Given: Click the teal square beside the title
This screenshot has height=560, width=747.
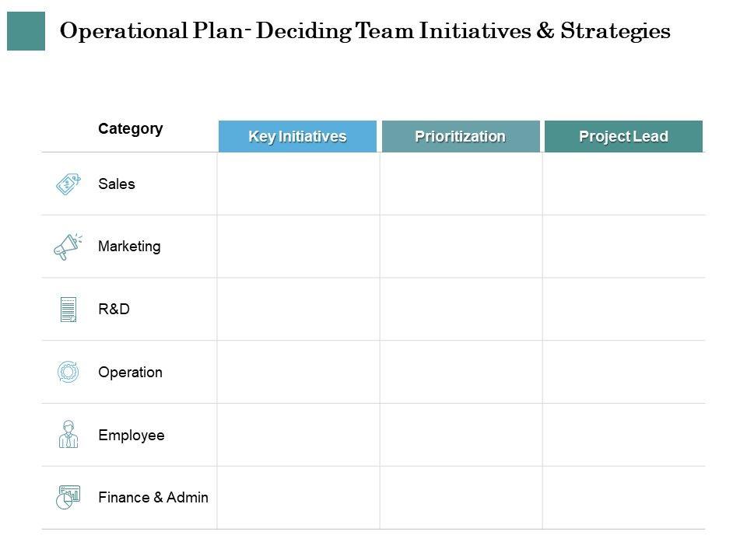Looking at the screenshot, I should [26, 31].
